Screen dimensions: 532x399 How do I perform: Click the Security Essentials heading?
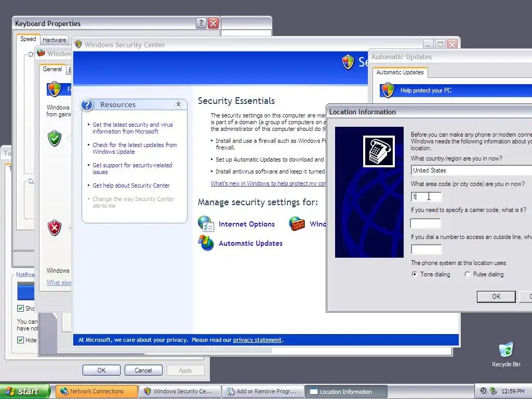pos(236,101)
